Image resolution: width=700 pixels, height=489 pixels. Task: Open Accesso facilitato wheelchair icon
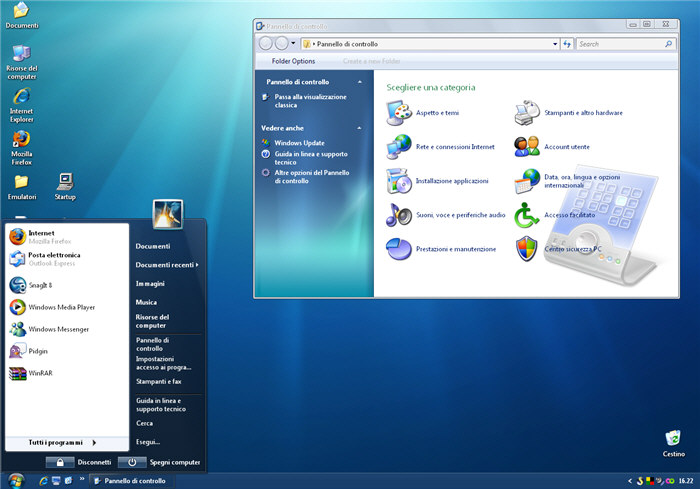tap(527, 215)
